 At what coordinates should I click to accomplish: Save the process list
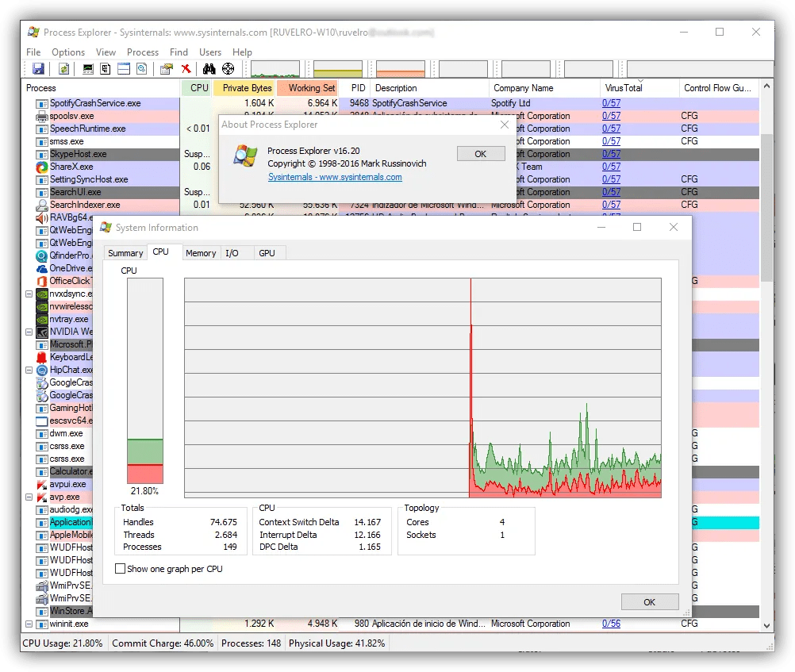tap(38, 69)
